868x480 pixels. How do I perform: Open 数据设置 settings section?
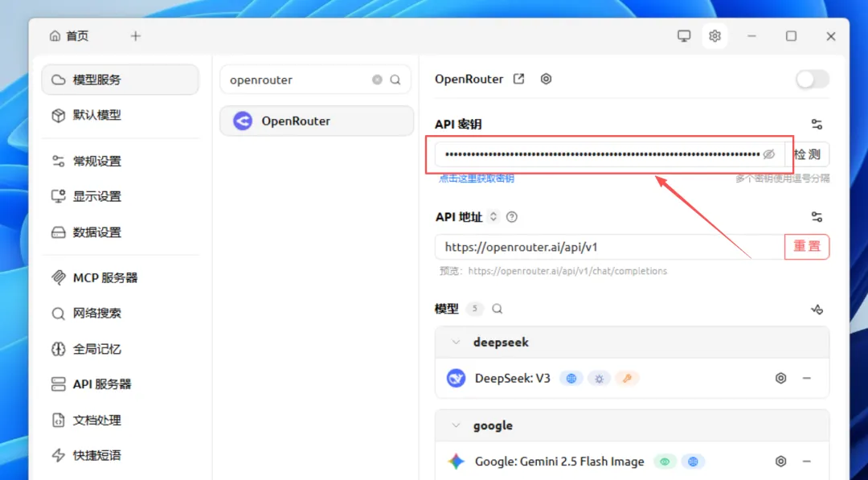click(120, 232)
